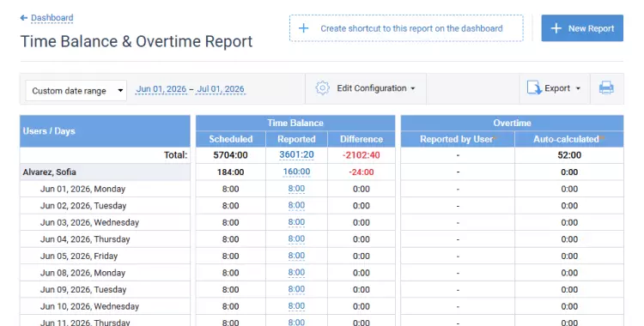Click the Reported by User column header
644x326 pixels.
click(458, 139)
